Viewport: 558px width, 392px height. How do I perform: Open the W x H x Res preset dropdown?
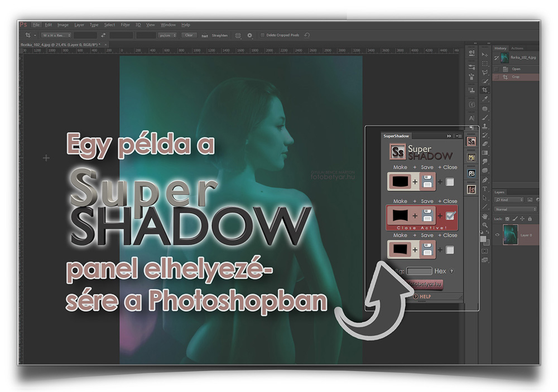56,35
